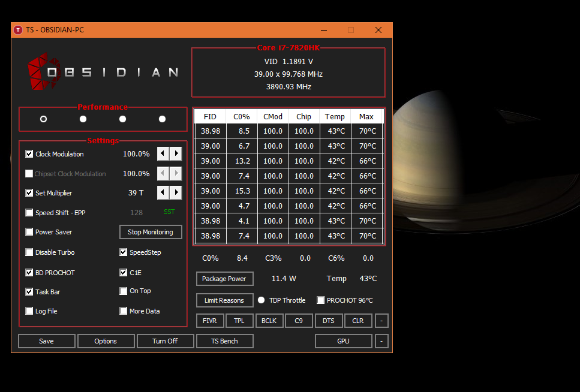Image resolution: width=580 pixels, height=392 pixels.
Task: Raise Set Multiplier using the right arrow
Action: [176, 192]
